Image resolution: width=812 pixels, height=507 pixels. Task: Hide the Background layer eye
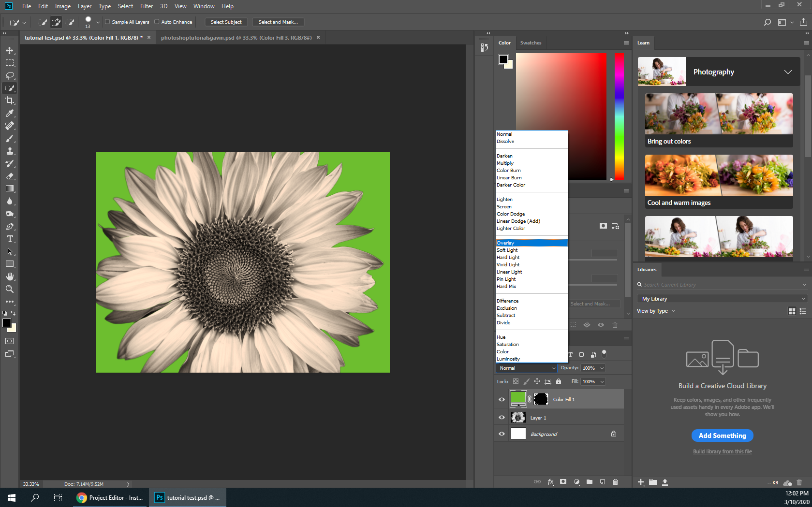pyautogui.click(x=502, y=434)
